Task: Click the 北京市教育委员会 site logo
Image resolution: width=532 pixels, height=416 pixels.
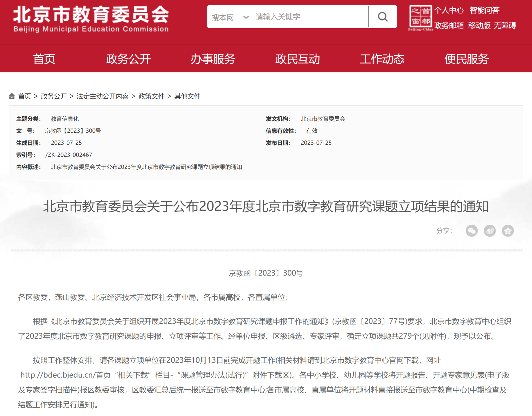Action: tap(91, 19)
